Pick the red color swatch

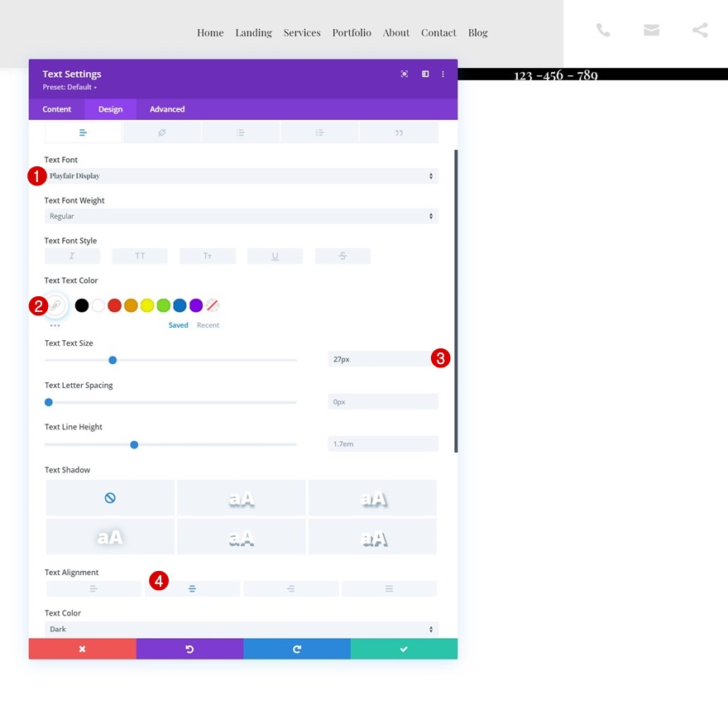click(x=114, y=305)
